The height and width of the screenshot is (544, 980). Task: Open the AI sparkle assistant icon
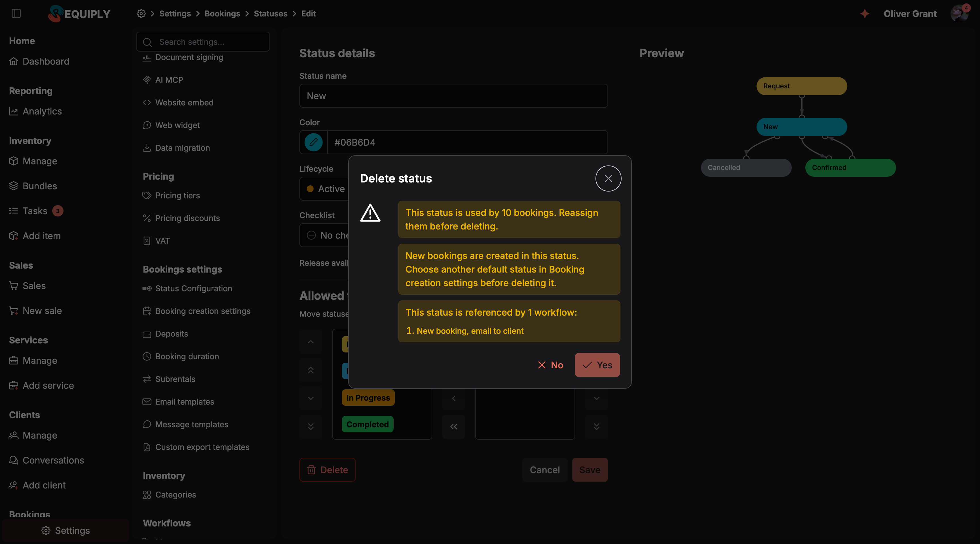pyautogui.click(x=865, y=14)
